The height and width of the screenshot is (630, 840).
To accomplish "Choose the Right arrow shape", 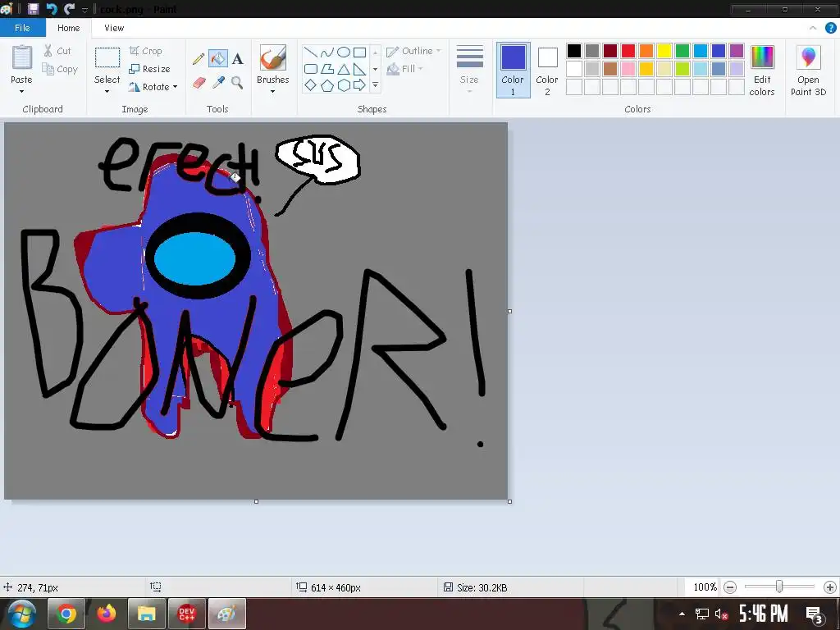I will 359,85.
